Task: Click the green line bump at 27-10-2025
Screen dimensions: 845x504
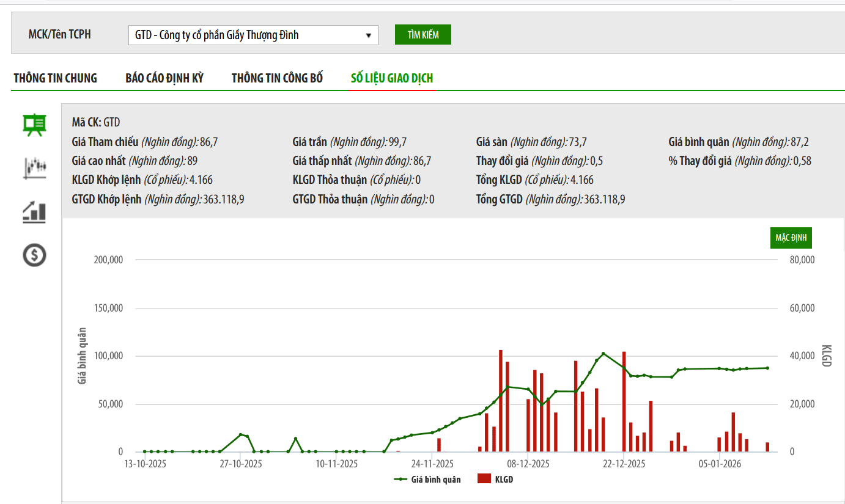Action: tap(240, 434)
